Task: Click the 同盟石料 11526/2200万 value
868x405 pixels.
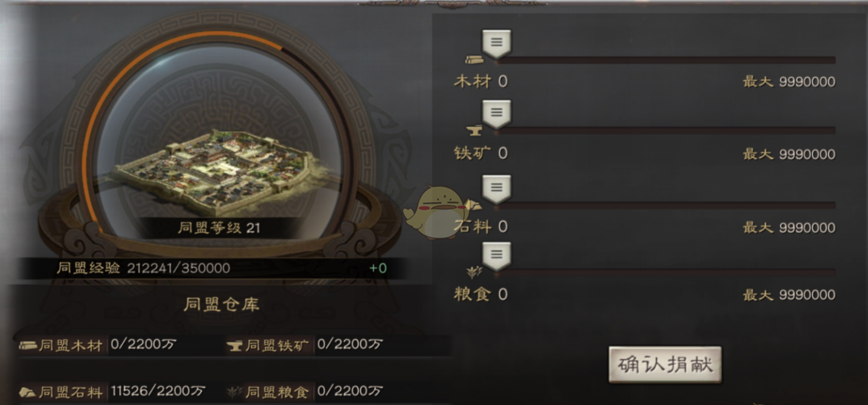Action: click(x=158, y=391)
